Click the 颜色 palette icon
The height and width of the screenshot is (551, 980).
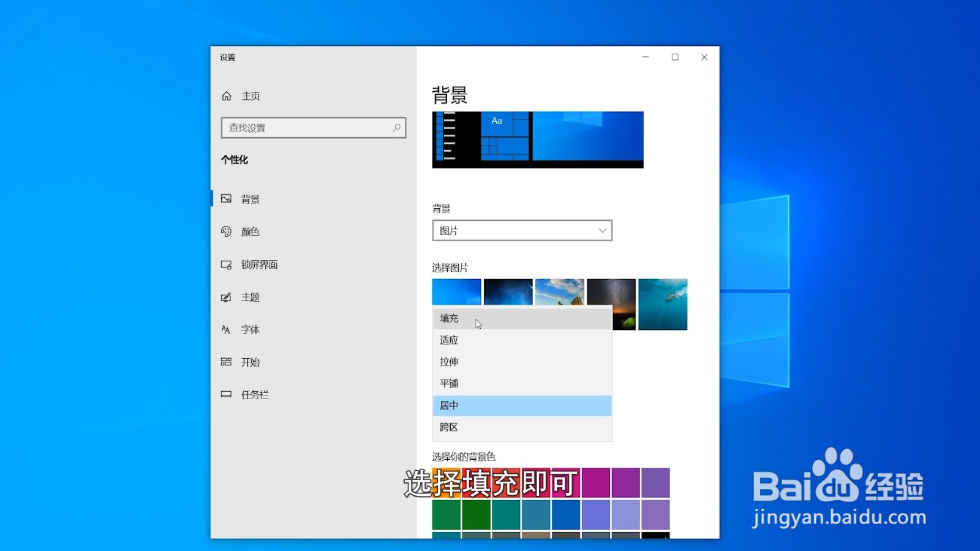point(226,231)
